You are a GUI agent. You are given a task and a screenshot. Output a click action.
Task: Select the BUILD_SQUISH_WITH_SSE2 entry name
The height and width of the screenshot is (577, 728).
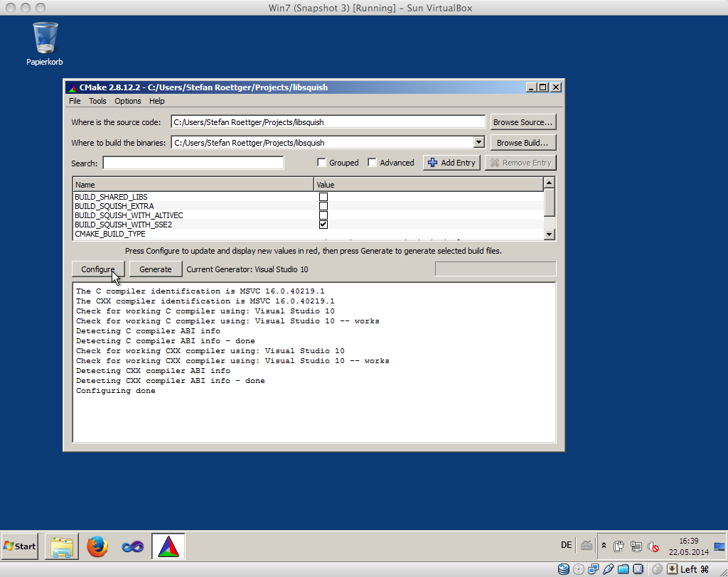124,225
